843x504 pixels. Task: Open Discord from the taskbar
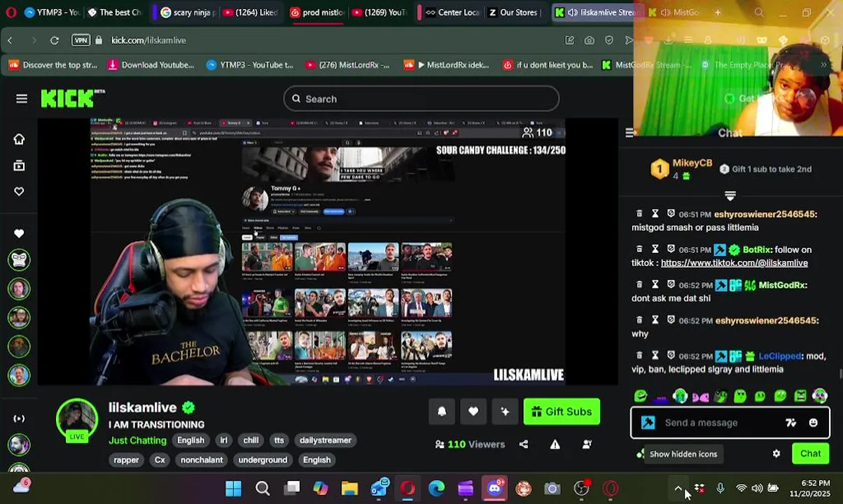pos(494,488)
